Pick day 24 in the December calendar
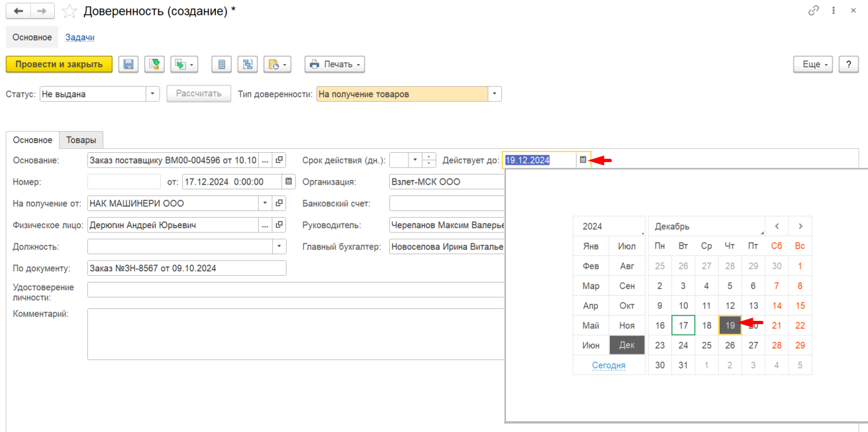 tap(683, 345)
